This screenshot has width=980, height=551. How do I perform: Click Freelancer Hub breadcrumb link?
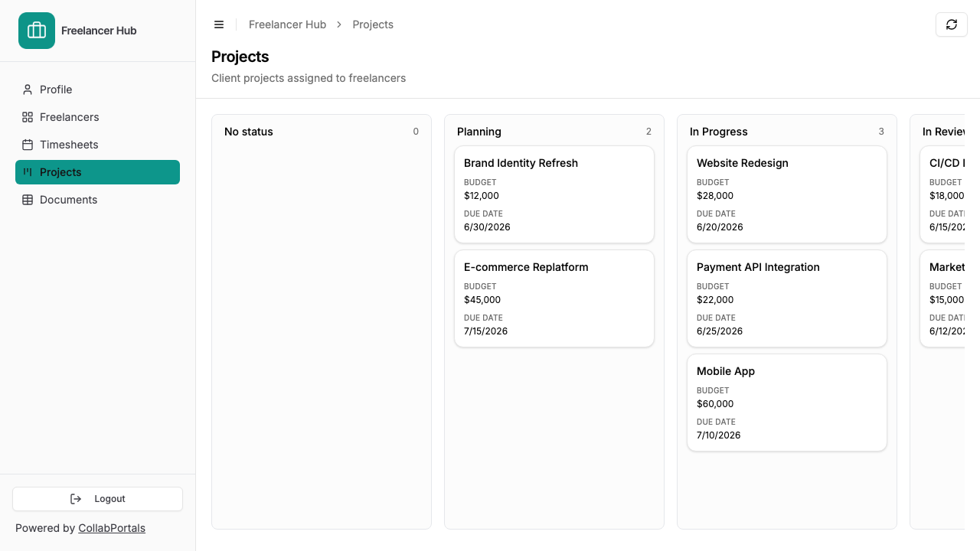pos(287,24)
